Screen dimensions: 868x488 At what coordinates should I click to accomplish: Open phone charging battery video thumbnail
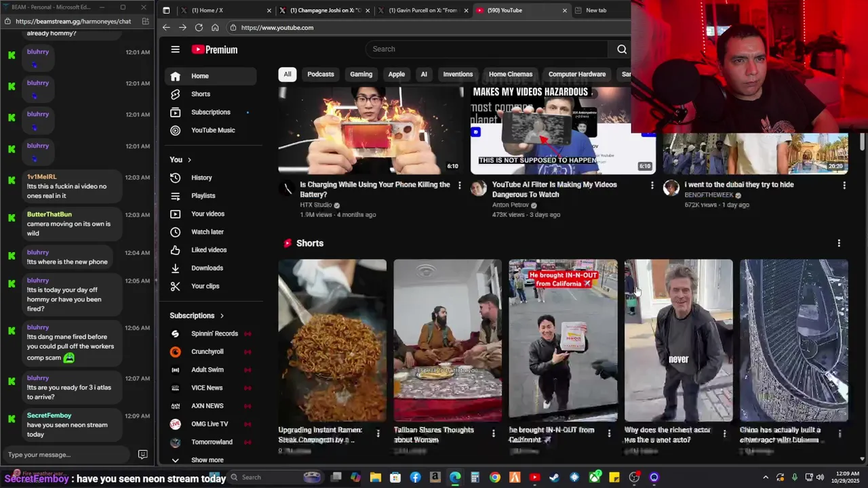371,130
